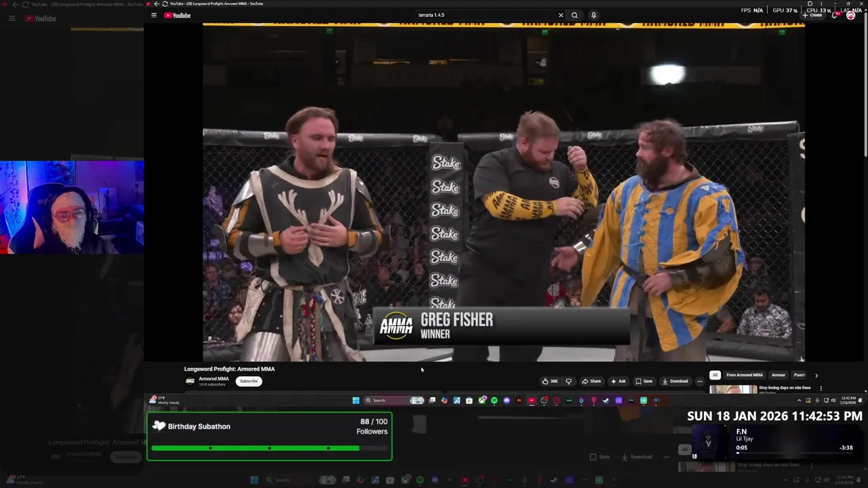Screen dimensions: 868x488
Task: Click the Ask button under the video
Action: [x=618, y=381]
